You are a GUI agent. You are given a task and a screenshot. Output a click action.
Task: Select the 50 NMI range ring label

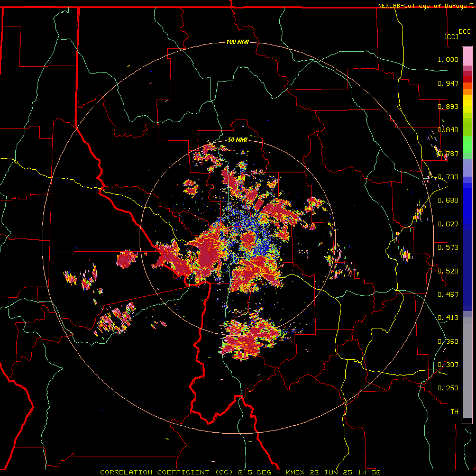237,140
